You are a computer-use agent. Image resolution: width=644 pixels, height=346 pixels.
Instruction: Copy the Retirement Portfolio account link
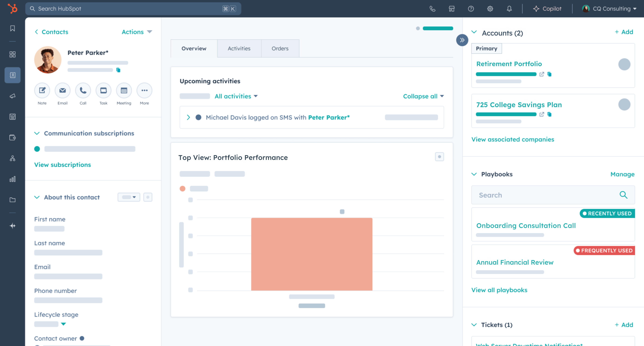550,74
